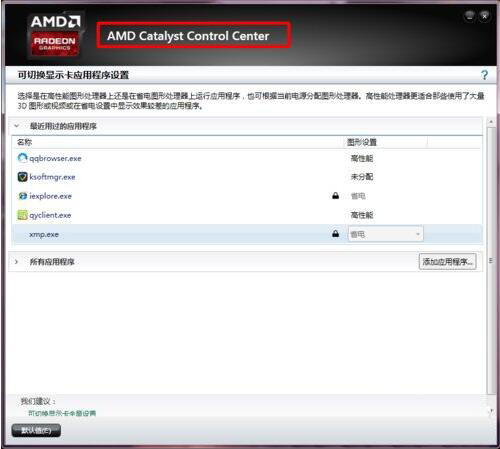Click the iexplore.exe browser icon

(x=22, y=196)
